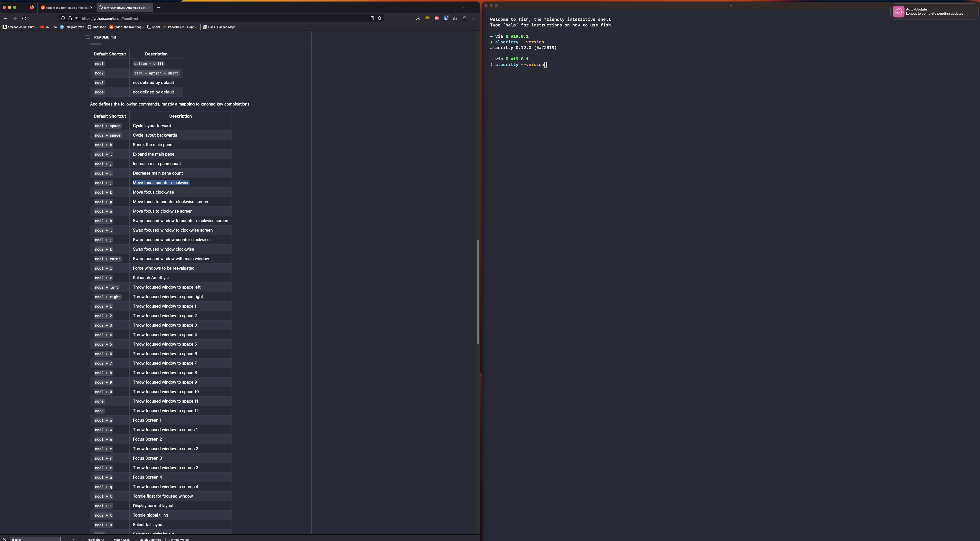Switch to the reddit tab

pos(65,7)
